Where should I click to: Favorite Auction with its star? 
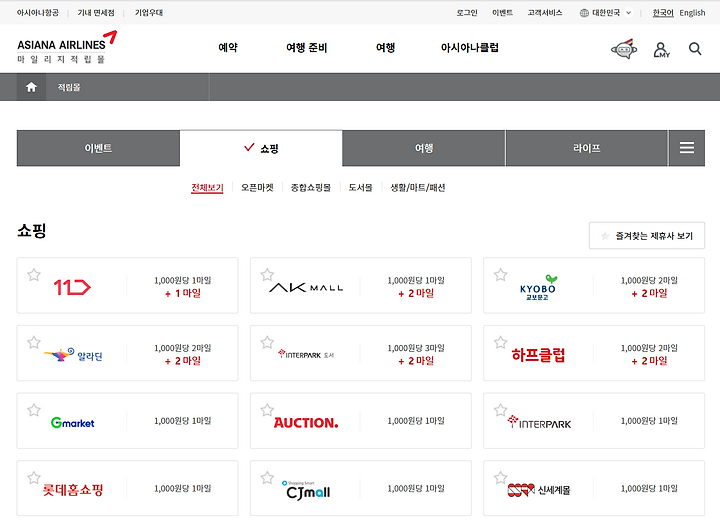[267, 410]
